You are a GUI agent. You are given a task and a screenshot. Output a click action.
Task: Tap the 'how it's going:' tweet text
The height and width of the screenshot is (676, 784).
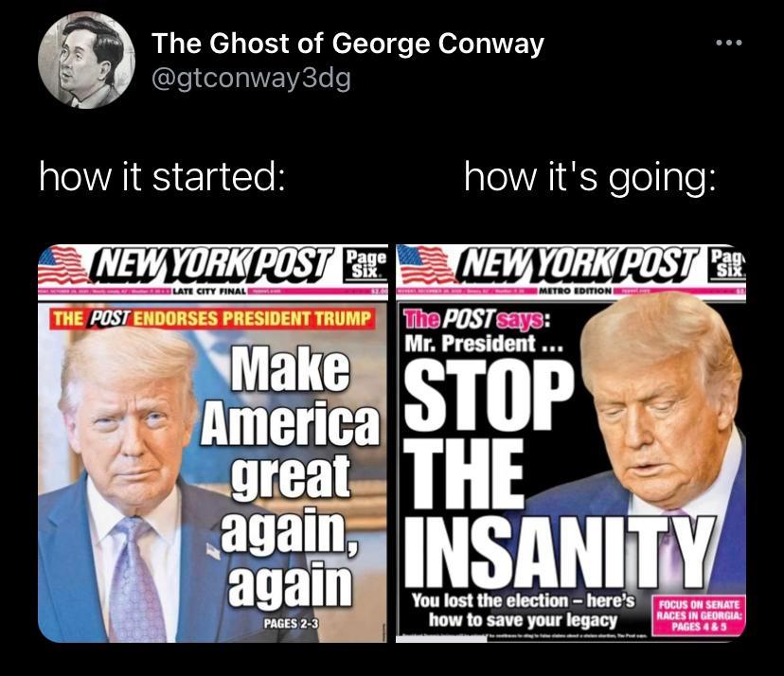pos(590,177)
